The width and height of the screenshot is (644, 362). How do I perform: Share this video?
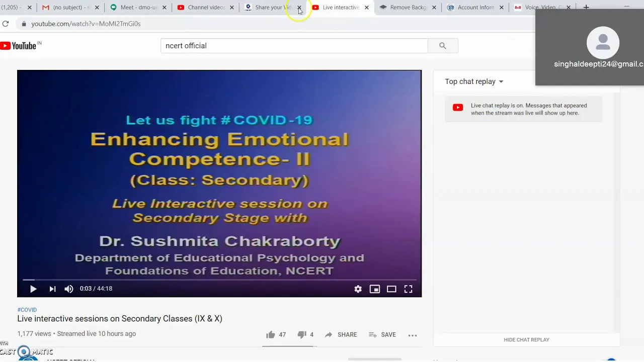pyautogui.click(x=341, y=335)
